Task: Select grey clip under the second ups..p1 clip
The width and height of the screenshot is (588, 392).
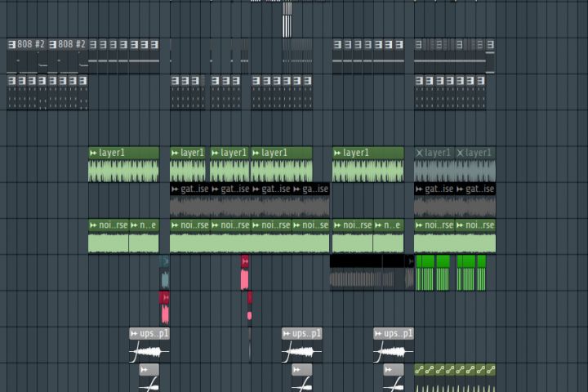Action: pyautogui.click(x=302, y=378)
